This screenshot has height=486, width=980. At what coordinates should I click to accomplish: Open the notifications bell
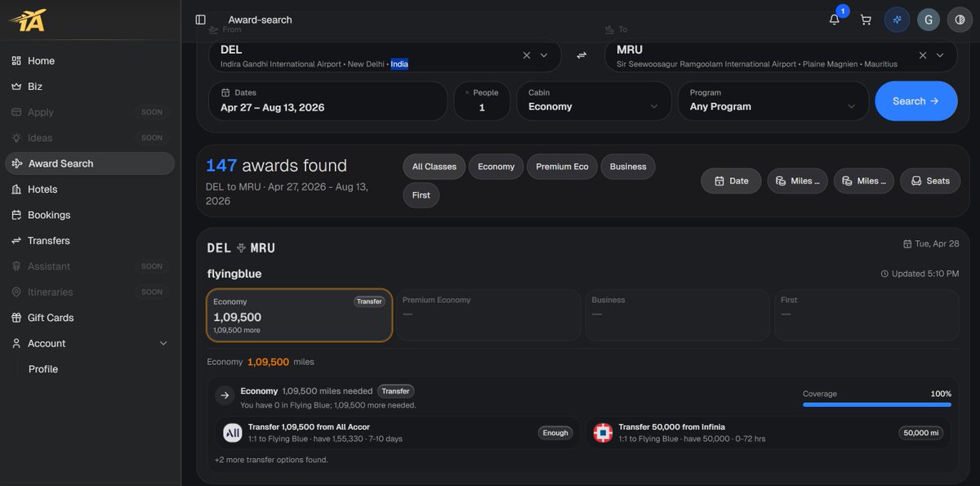point(835,20)
